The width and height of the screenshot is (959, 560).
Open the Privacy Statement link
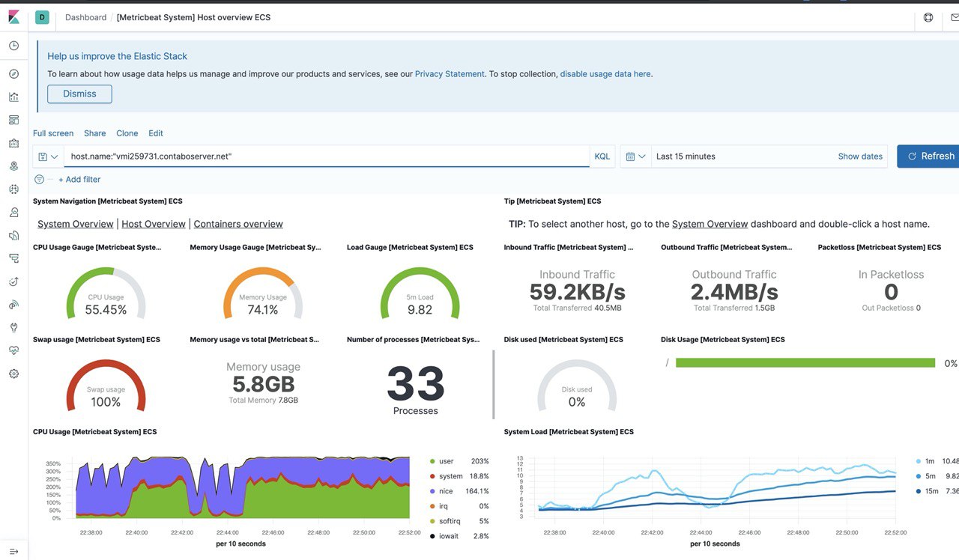450,74
